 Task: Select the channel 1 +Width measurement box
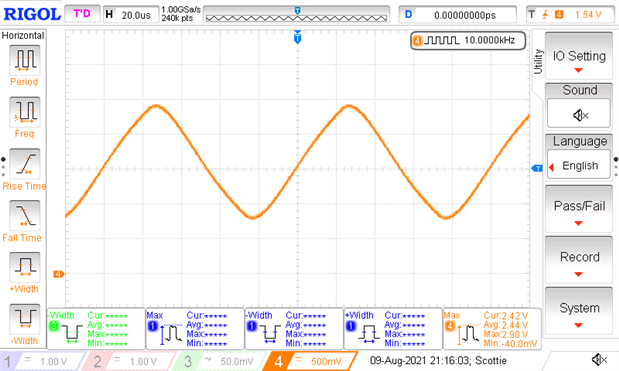pos(393,329)
